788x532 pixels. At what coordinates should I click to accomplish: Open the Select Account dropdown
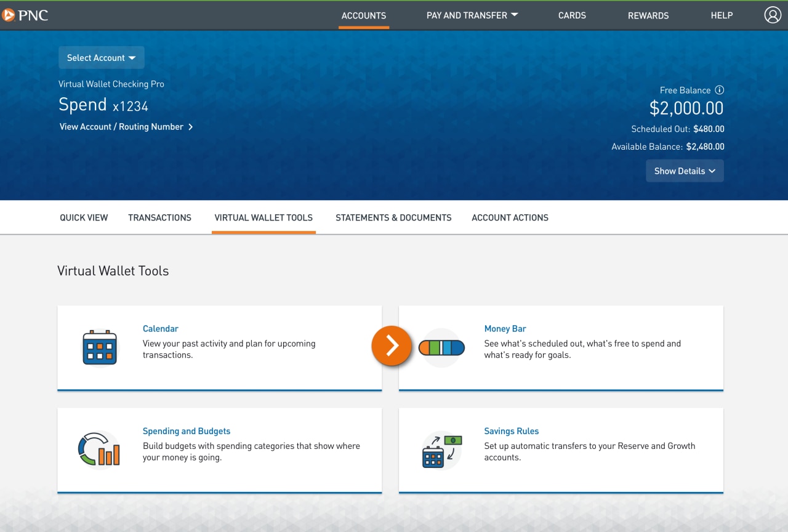coord(101,57)
